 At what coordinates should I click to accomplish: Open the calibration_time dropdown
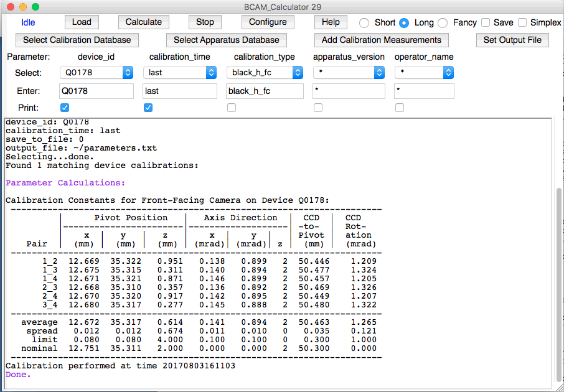[x=180, y=73]
